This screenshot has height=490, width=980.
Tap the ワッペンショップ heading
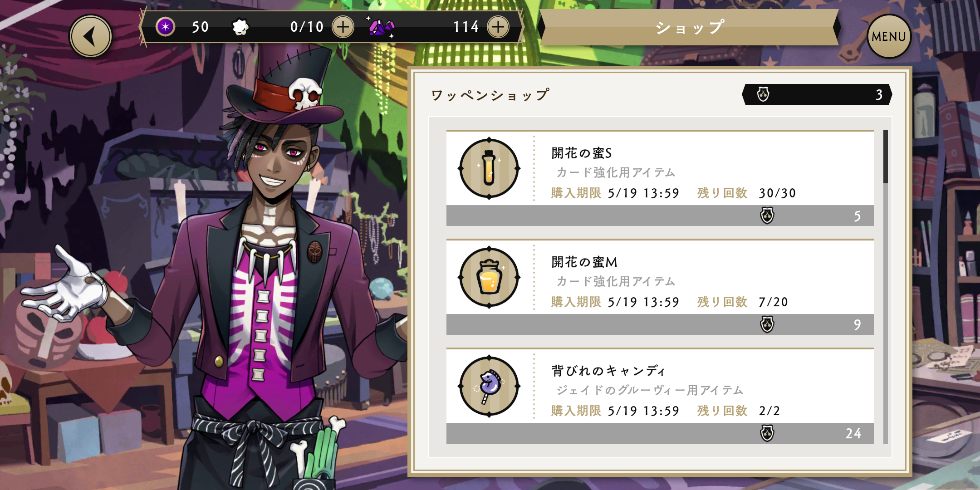click(x=490, y=95)
